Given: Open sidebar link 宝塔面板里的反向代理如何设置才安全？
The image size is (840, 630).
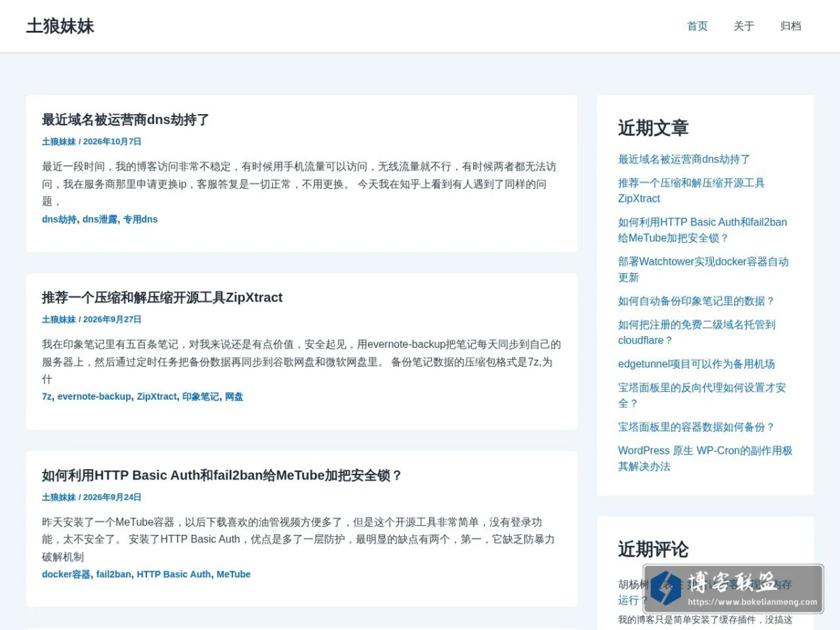Looking at the screenshot, I should 702,395.
